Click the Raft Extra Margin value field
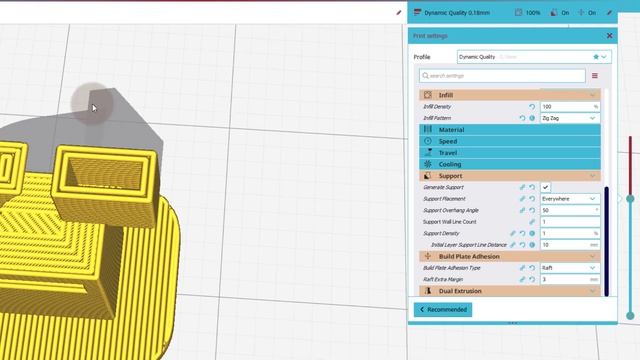Image resolution: width=640 pixels, height=360 pixels. 570,280
